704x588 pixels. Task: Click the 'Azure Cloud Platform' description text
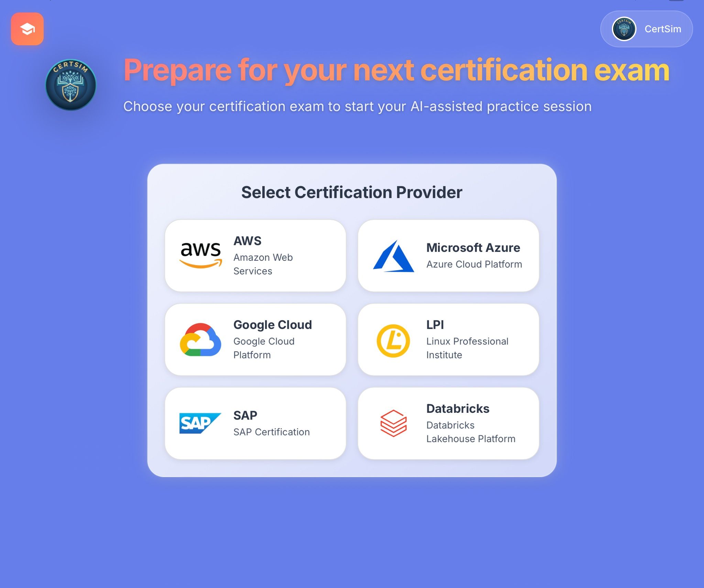[x=474, y=264]
